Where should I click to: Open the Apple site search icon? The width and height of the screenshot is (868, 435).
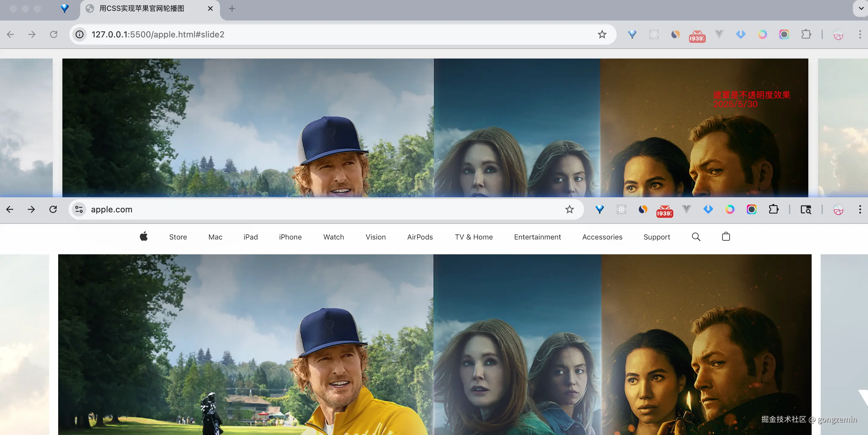696,237
